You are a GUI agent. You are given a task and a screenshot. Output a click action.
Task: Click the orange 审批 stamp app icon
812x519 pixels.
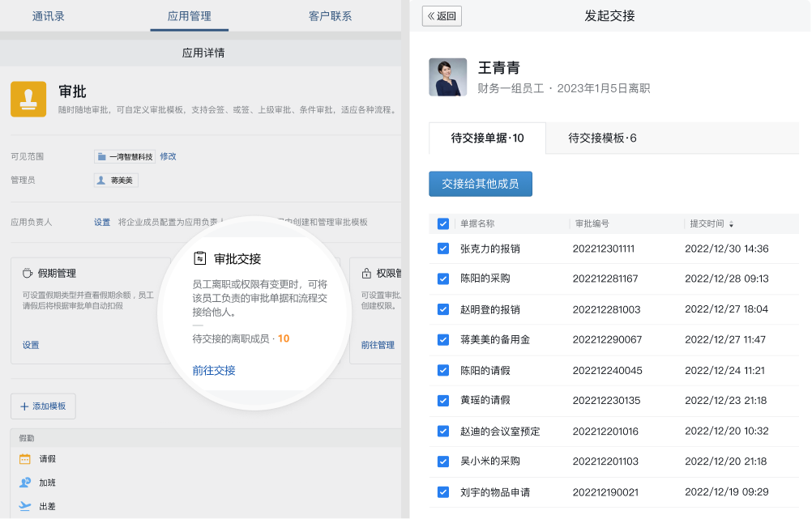(28, 99)
